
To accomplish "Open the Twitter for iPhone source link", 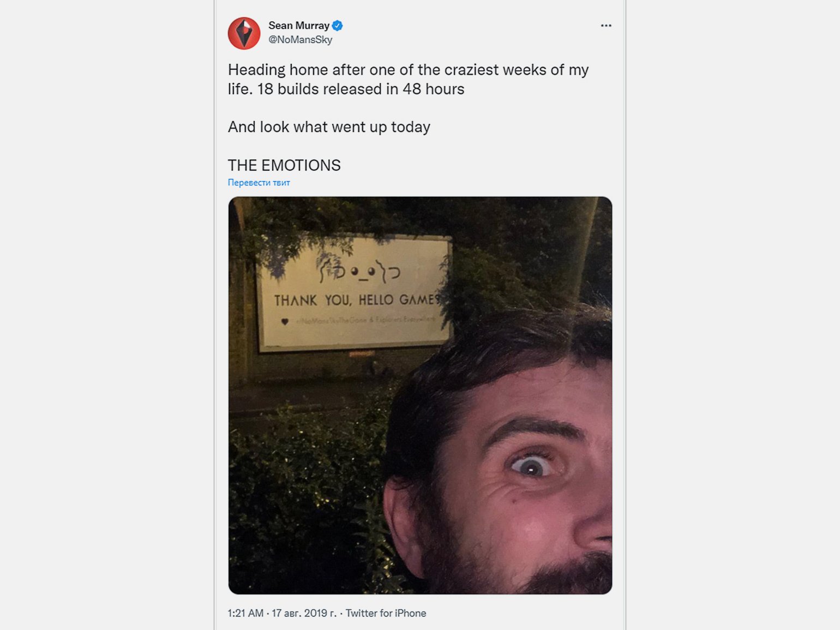I will pyautogui.click(x=386, y=613).
